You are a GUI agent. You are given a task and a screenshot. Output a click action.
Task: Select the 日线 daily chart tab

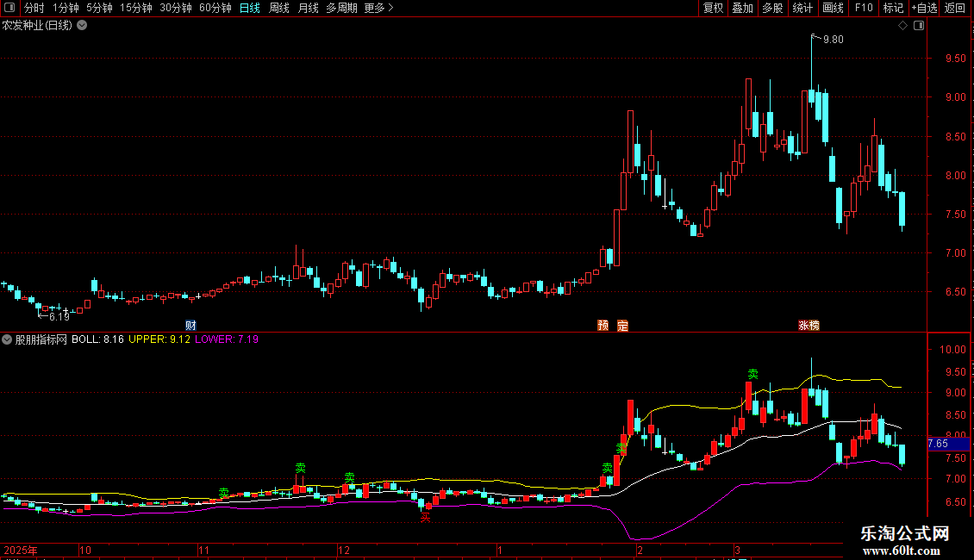coord(250,8)
